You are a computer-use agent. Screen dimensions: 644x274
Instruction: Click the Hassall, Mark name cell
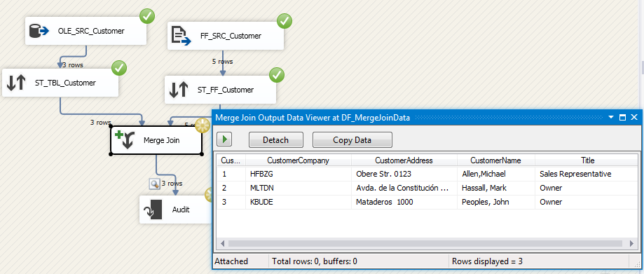pos(496,188)
